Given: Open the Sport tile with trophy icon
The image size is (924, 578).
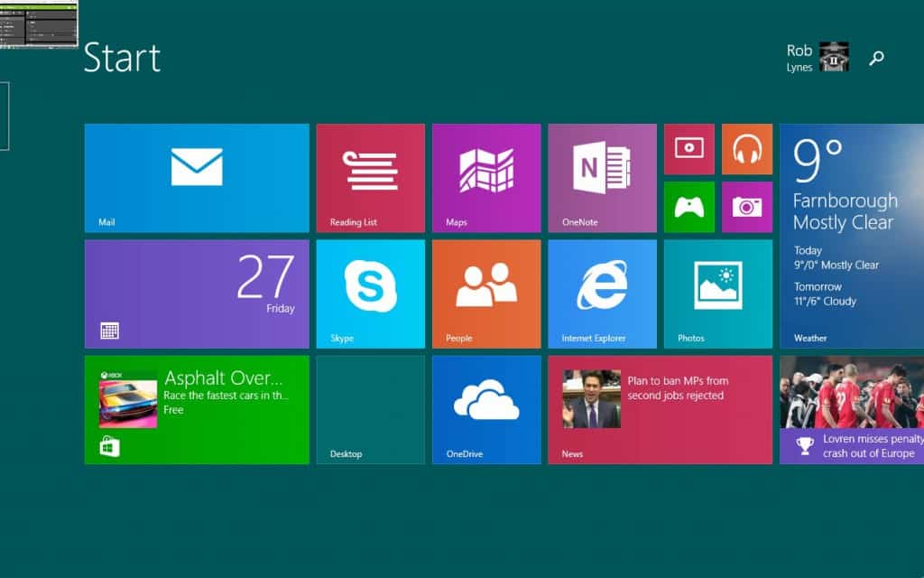Looking at the screenshot, I should click(852, 410).
